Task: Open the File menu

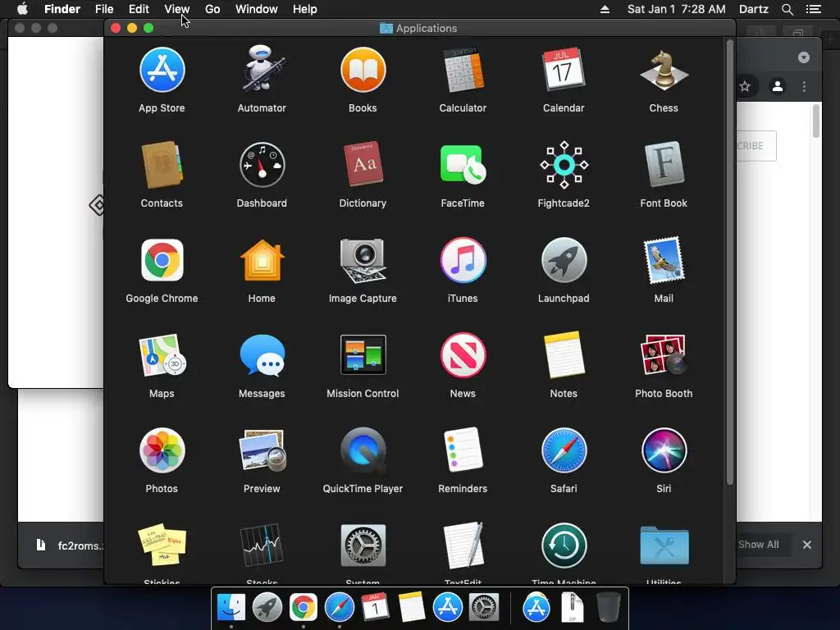Action: 104,9
